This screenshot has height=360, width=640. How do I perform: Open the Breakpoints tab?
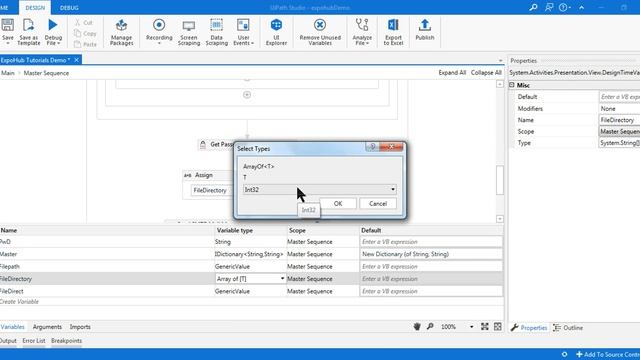tap(67, 340)
